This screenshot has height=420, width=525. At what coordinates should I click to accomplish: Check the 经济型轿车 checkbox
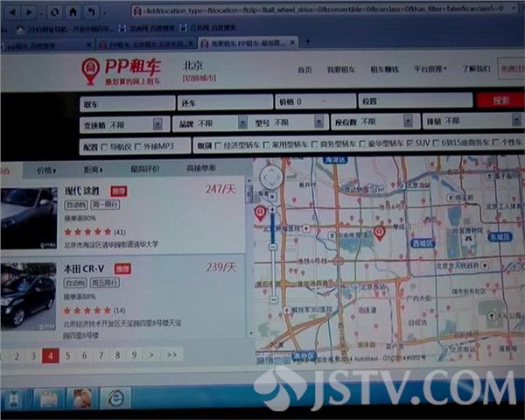click(x=220, y=144)
